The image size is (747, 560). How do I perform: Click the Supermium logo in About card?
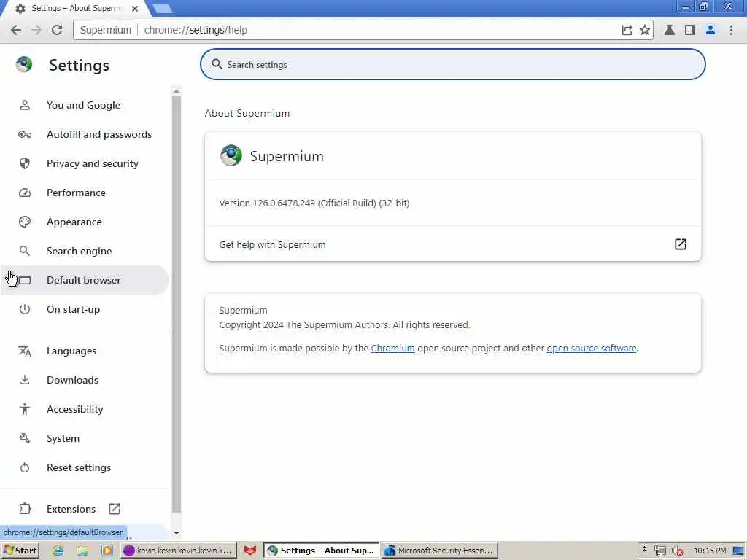coord(231,155)
